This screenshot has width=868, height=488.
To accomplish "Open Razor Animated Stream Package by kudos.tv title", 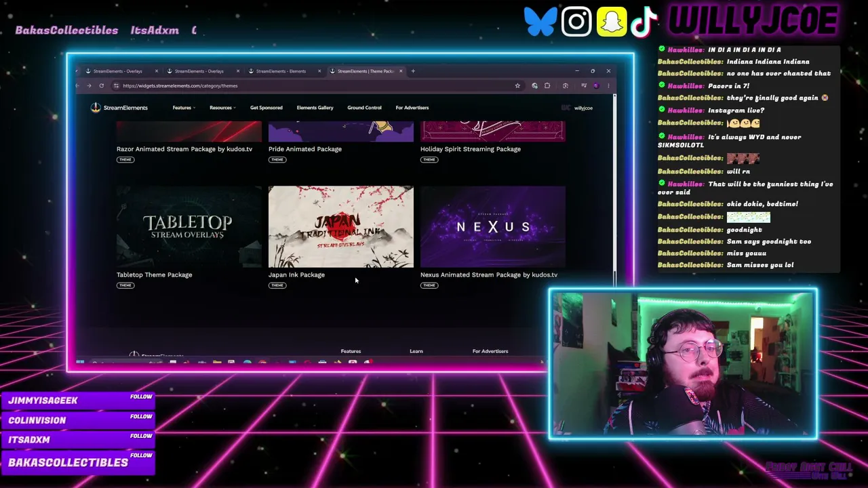I will [x=184, y=149].
